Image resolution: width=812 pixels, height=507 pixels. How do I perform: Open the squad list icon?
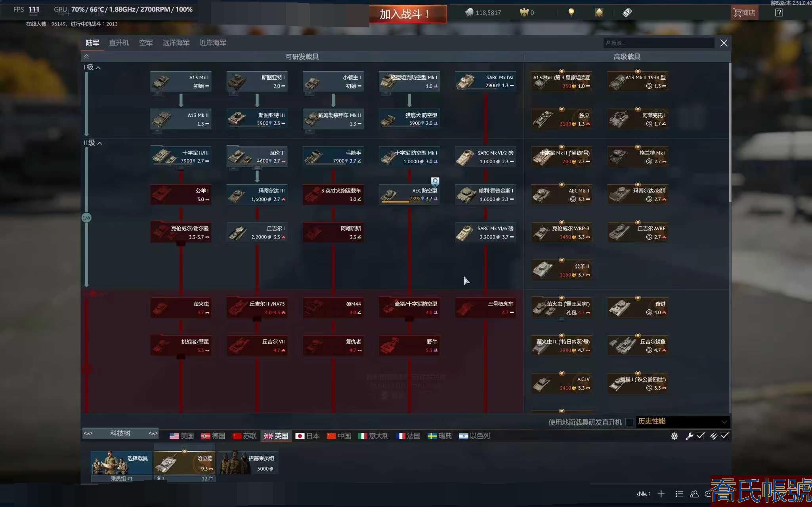(679, 494)
